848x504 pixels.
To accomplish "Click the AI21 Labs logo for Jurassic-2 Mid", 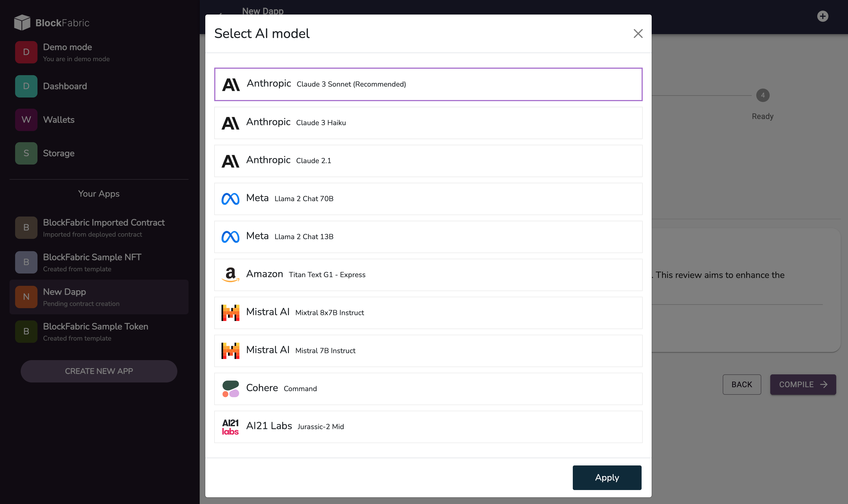I will (x=230, y=427).
